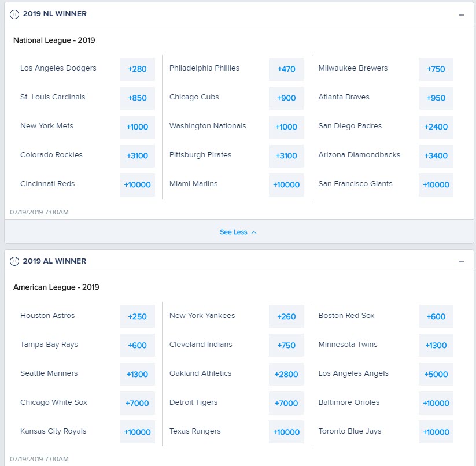Screen dimensions: 476x466
Task: Collapse the 2019 NL Winner section
Action: coord(462,15)
